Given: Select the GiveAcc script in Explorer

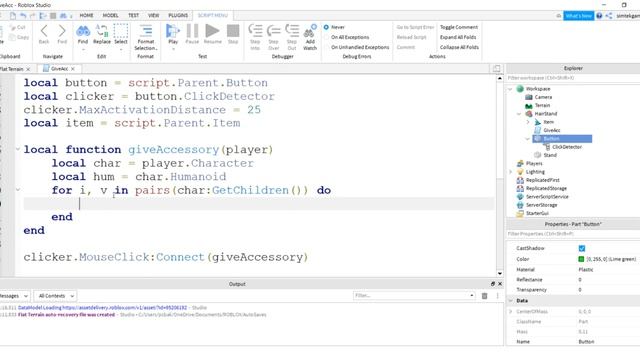Looking at the screenshot, I should point(552,130).
